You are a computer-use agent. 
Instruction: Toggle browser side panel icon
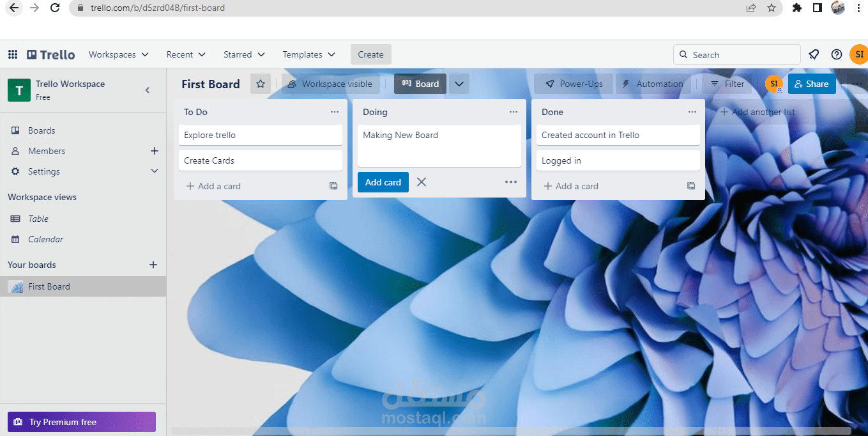point(817,8)
